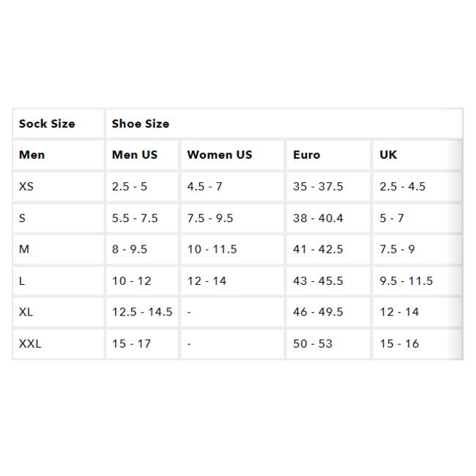Select the XS sock size row label
This screenshot has height=476, width=476.
[x=26, y=187]
